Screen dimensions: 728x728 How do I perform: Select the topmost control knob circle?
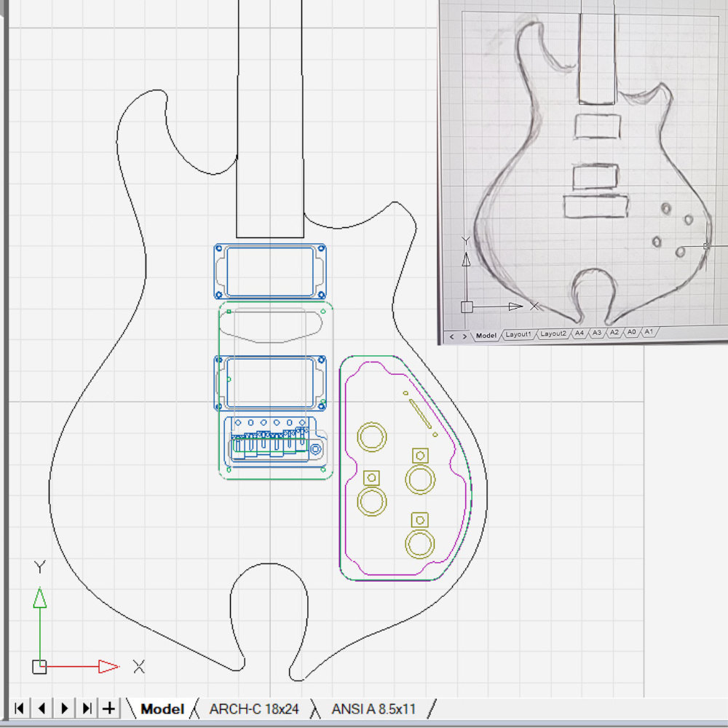(372, 437)
